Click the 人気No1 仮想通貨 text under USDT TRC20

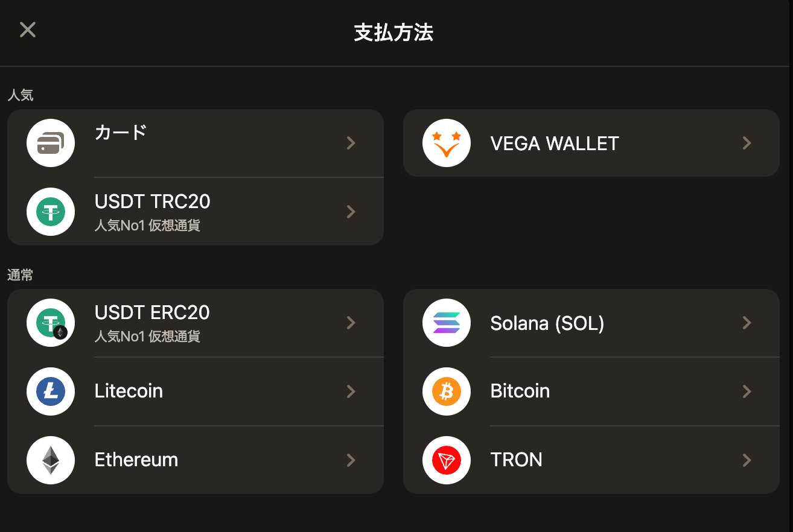click(x=147, y=226)
